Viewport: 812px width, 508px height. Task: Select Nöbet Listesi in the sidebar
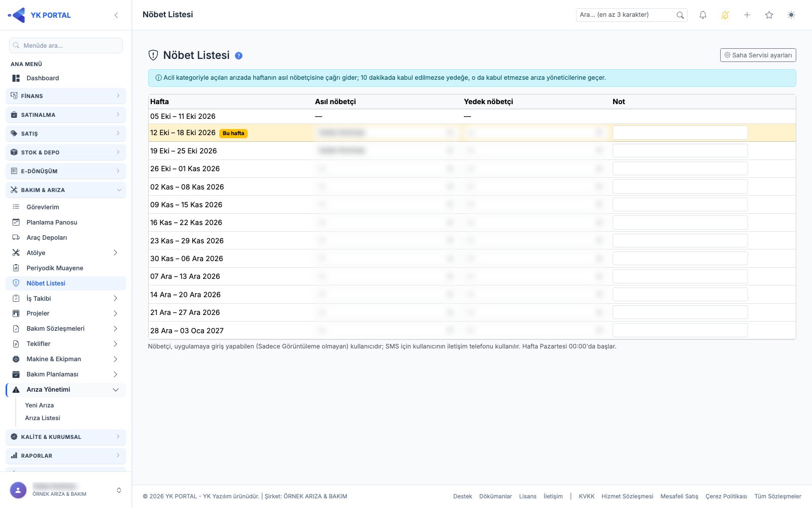(x=66, y=283)
